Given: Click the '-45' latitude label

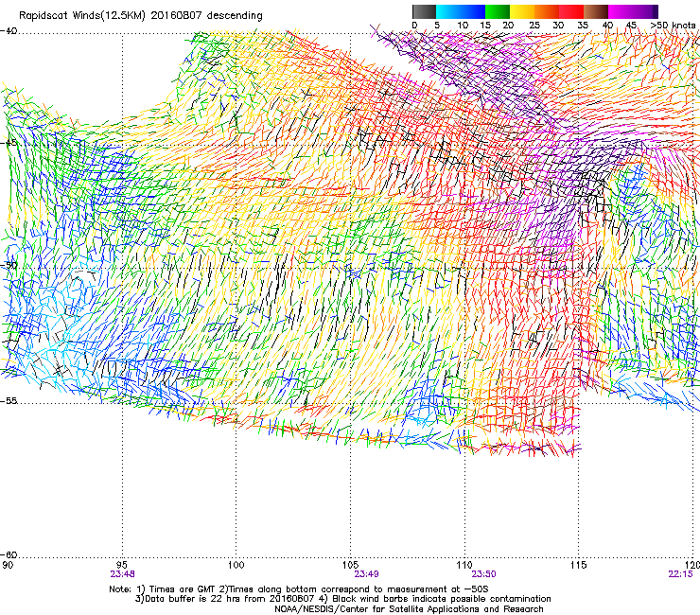Looking at the screenshot, I should pos(9,143).
